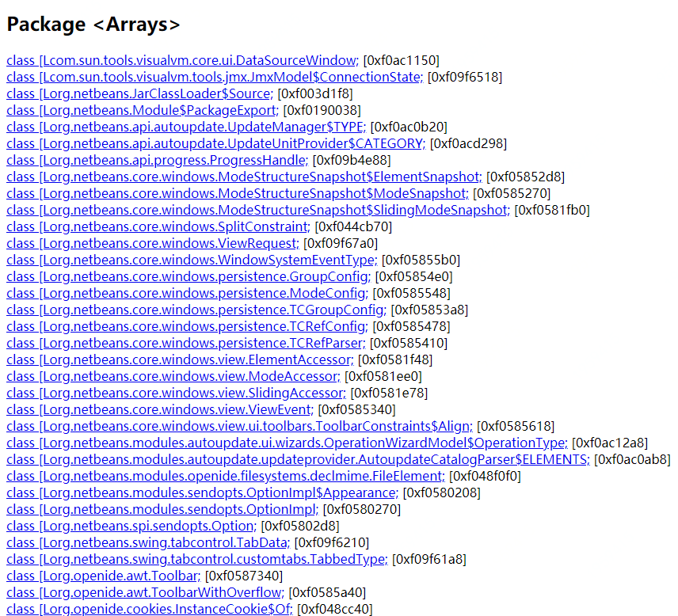Viewport: 678px width, 616px height.
Task: Open OperationWizardModel$OperationType link
Action: coord(287,443)
